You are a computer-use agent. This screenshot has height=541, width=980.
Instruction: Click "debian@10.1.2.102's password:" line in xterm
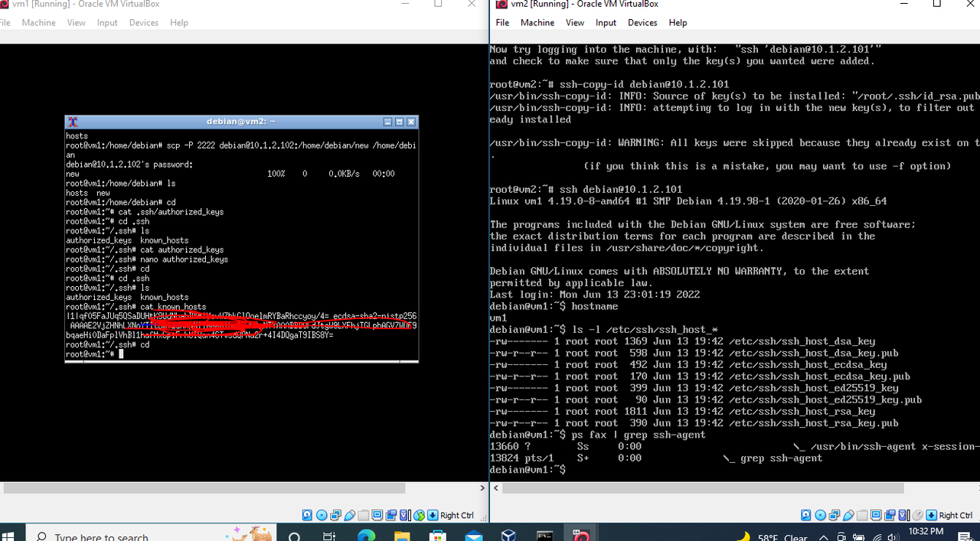click(x=129, y=165)
